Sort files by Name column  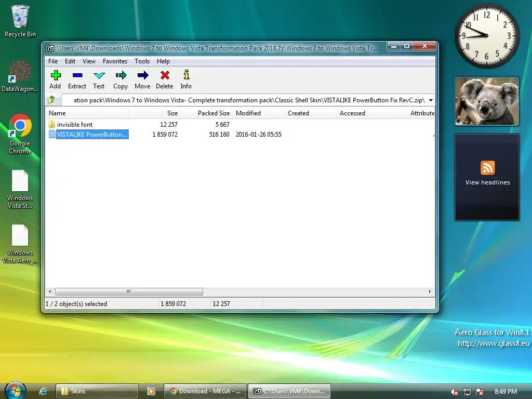(x=87, y=113)
